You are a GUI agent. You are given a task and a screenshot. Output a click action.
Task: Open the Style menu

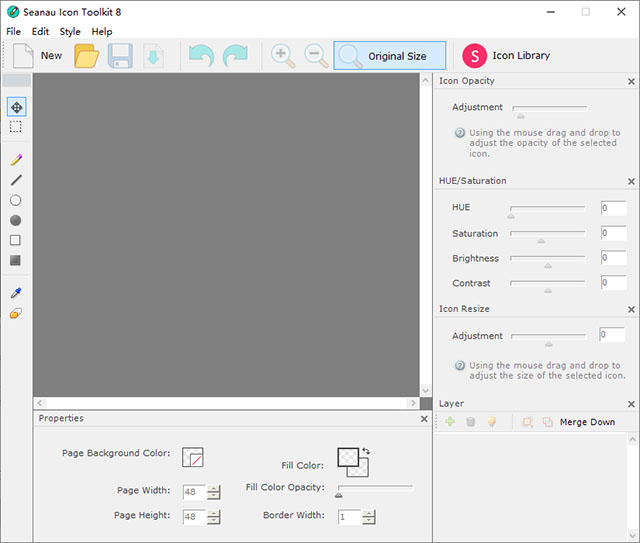(70, 31)
